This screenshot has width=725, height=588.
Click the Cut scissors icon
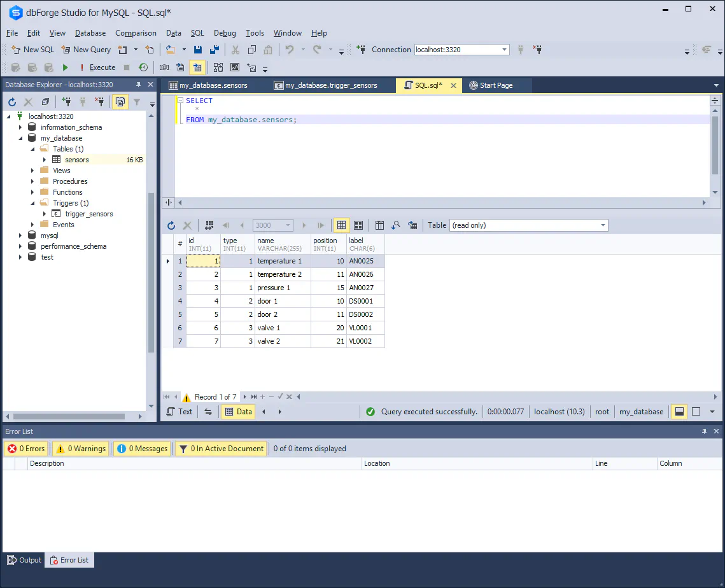[236, 50]
